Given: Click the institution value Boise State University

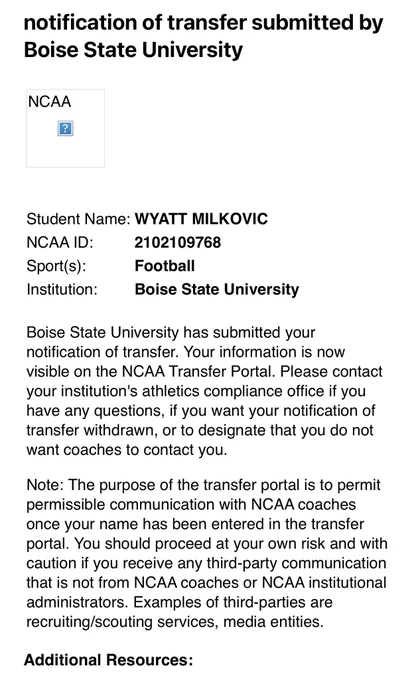Looking at the screenshot, I should tap(217, 289).
